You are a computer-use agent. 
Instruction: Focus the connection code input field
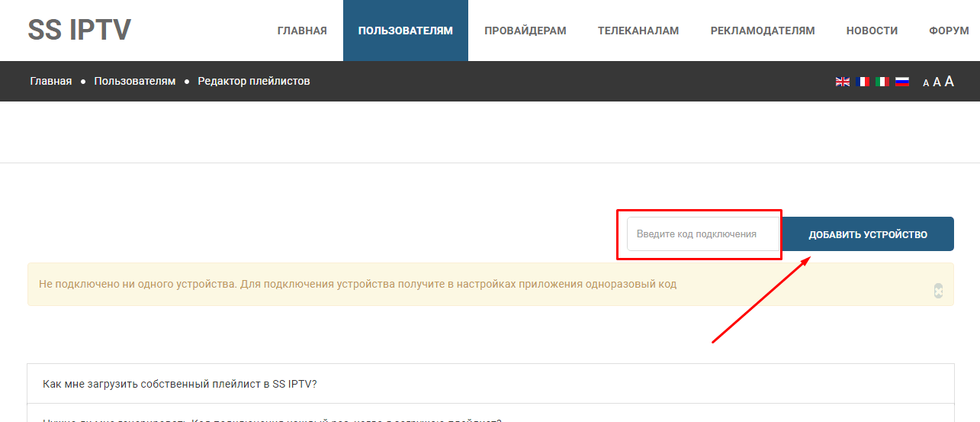tap(702, 234)
